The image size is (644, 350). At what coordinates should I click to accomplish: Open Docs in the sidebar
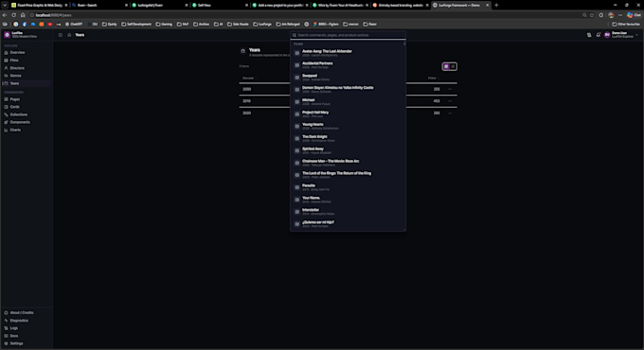pyautogui.click(x=27, y=336)
